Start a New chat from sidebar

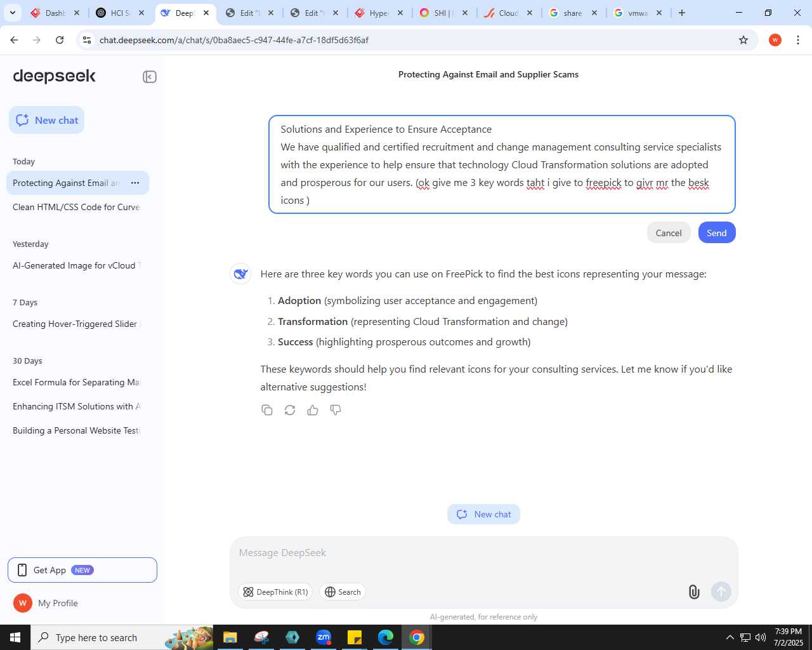coord(47,120)
